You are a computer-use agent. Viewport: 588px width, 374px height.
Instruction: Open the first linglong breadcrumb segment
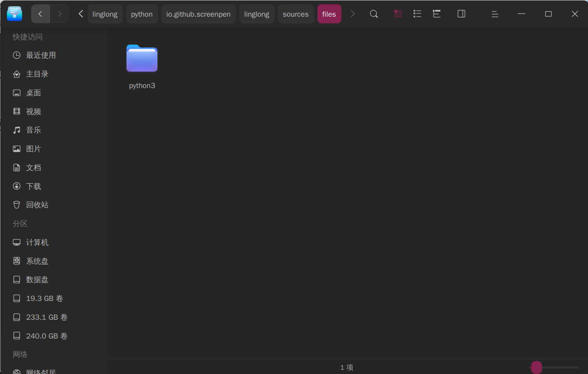point(105,14)
